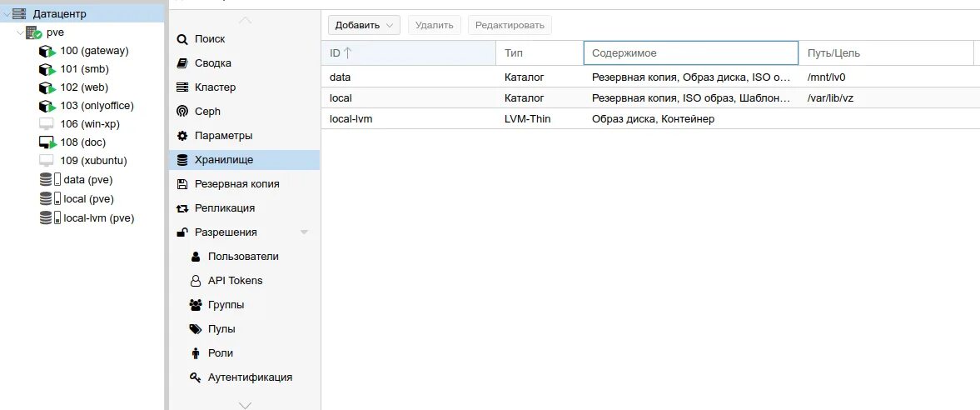980x410 pixels.
Task: Click the Authentication key icon
Action: coord(196,377)
